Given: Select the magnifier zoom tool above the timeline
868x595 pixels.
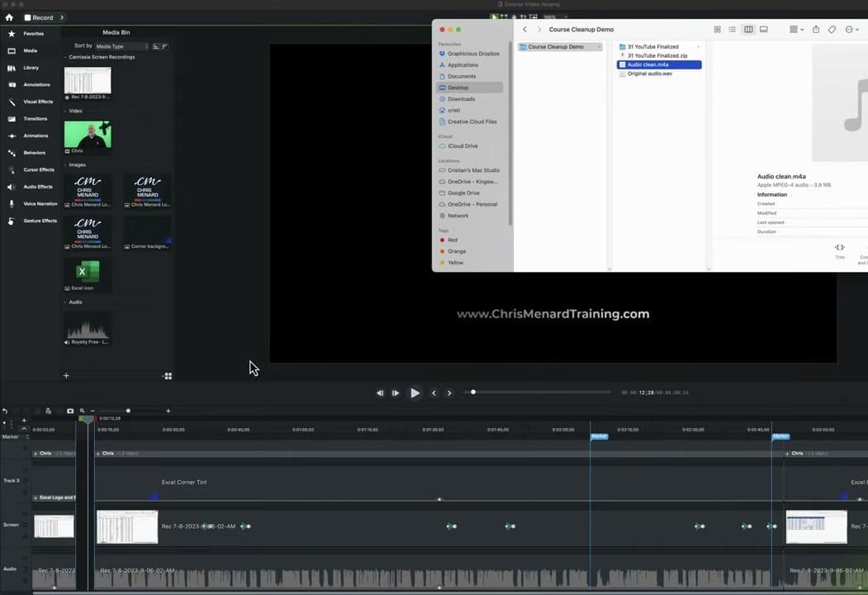Looking at the screenshot, I should (x=82, y=411).
